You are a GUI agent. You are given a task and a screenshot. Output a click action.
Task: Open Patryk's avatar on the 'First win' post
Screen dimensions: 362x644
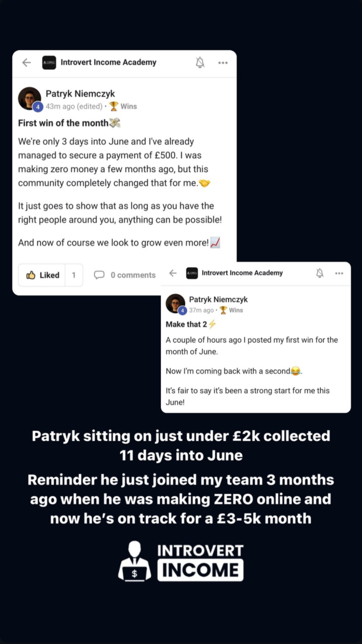click(x=29, y=99)
